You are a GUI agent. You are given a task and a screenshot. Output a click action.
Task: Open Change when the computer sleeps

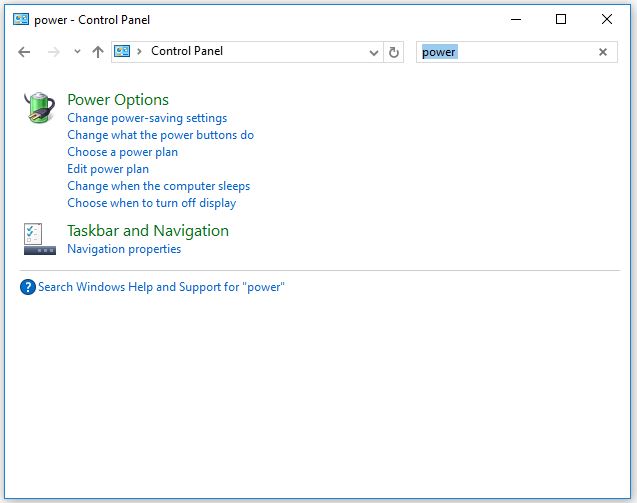coord(159,186)
